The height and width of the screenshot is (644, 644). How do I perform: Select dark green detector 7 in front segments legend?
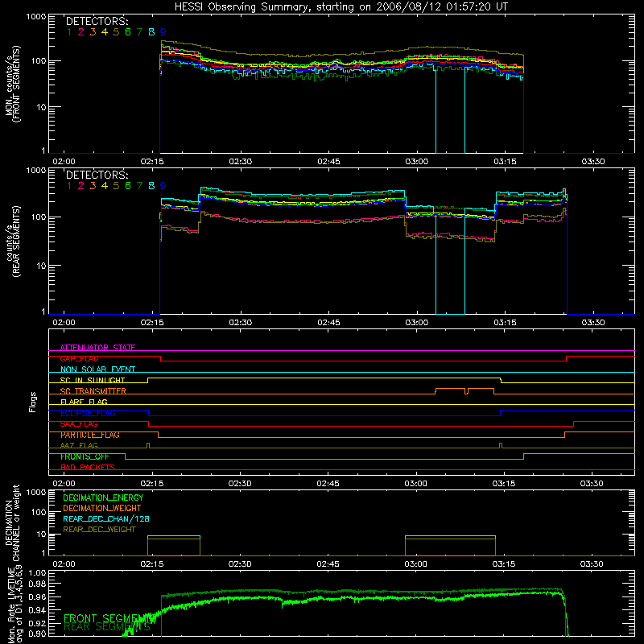[x=139, y=32]
